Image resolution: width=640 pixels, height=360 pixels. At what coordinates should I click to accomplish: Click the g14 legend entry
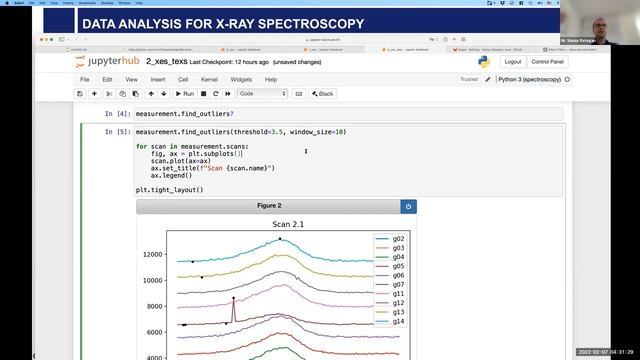pos(390,321)
